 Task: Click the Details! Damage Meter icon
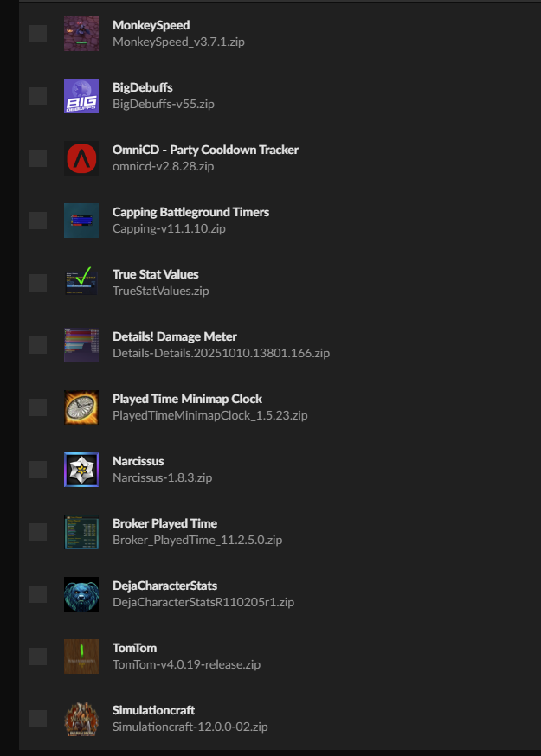coord(81,345)
